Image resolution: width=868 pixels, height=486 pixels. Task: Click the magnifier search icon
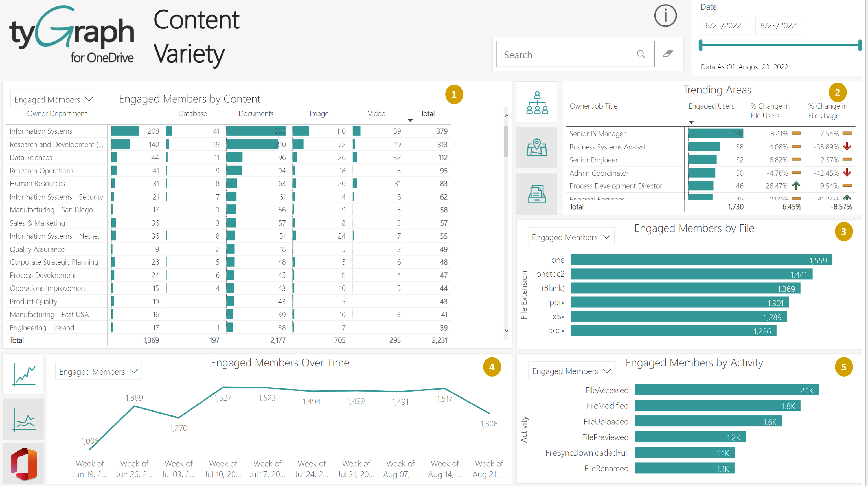pyautogui.click(x=641, y=54)
